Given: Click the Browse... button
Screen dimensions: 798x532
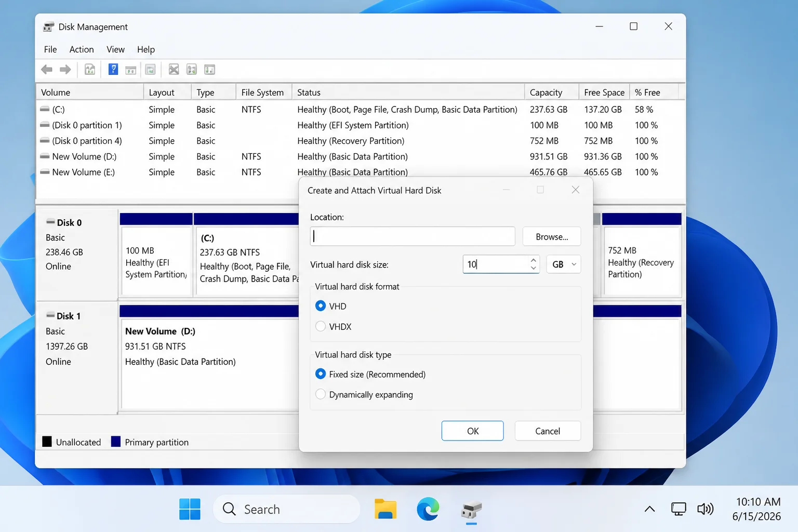Looking at the screenshot, I should [552, 236].
